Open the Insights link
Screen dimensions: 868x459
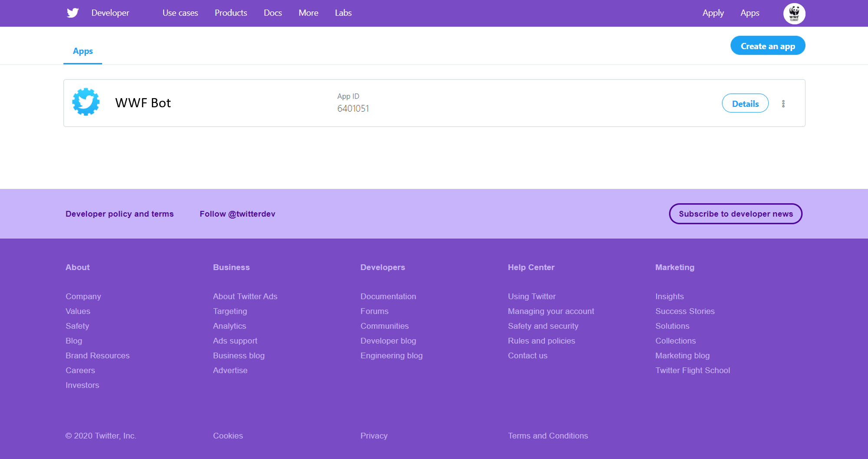(x=670, y=297)
